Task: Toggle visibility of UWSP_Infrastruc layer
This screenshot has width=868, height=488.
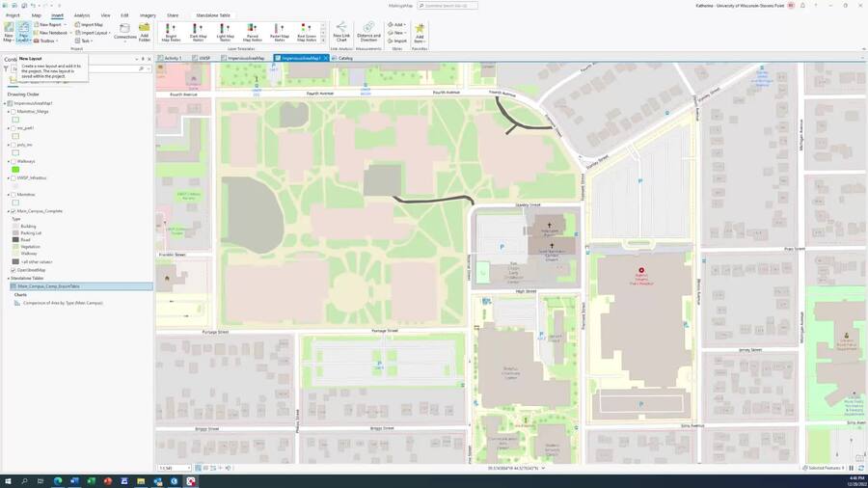Action: (x=14, y=178)
